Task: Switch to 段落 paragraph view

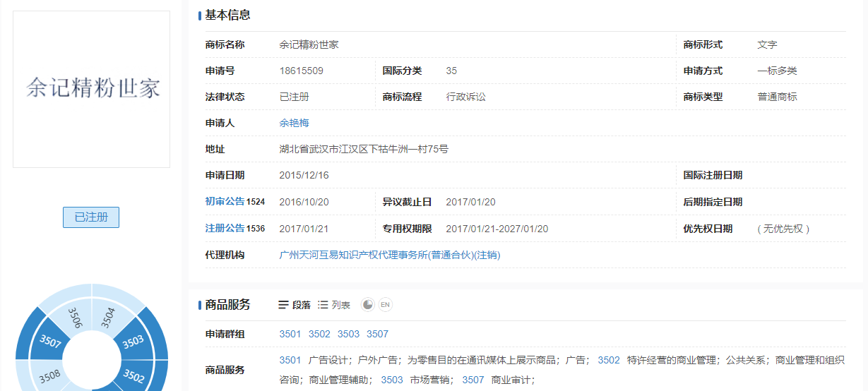Action: click(x=295, y=305)
